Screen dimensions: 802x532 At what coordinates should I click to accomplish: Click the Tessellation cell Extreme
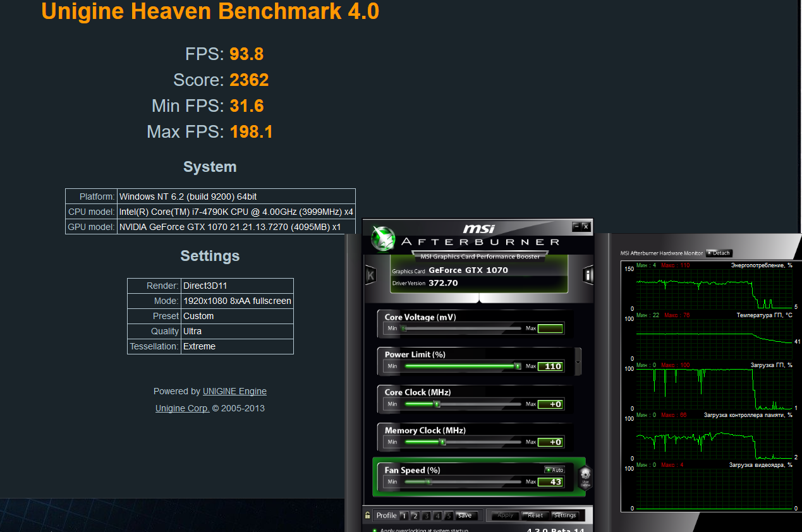pos(237,346)
